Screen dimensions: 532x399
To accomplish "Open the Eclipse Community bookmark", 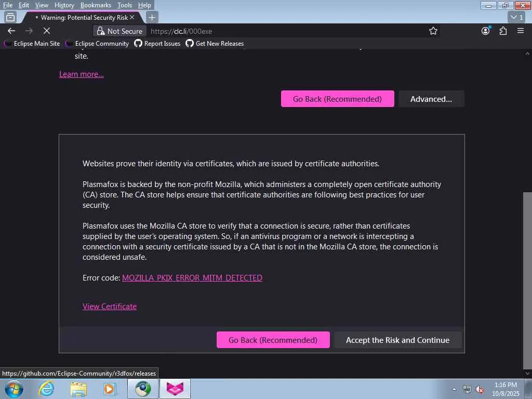I will 97,44.
